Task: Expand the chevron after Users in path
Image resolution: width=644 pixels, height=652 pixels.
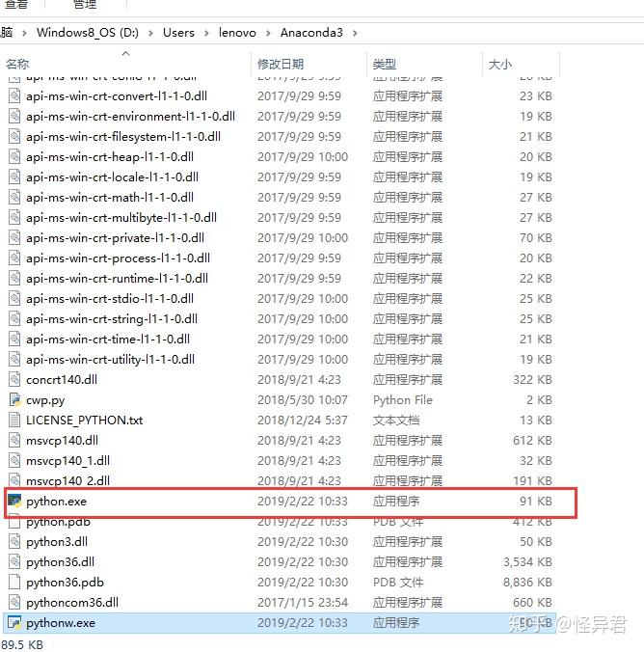Action: (x=206, y=33)
